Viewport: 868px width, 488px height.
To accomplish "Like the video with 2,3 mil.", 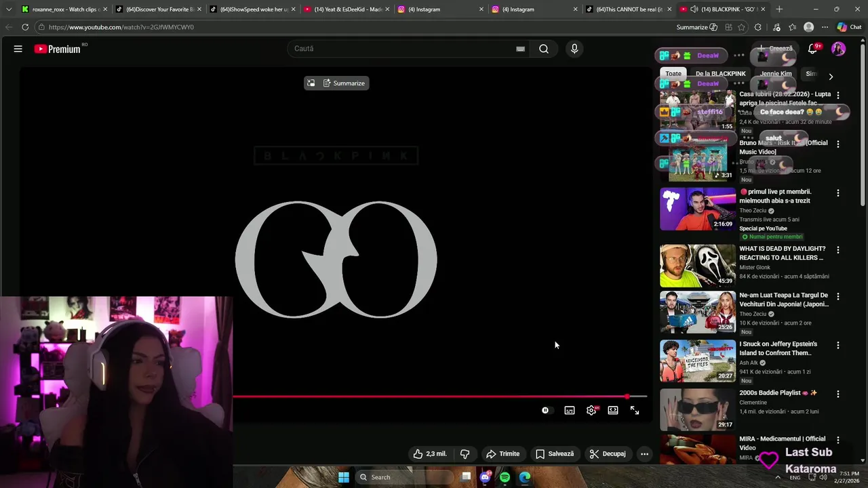I will tap(430, 454).
